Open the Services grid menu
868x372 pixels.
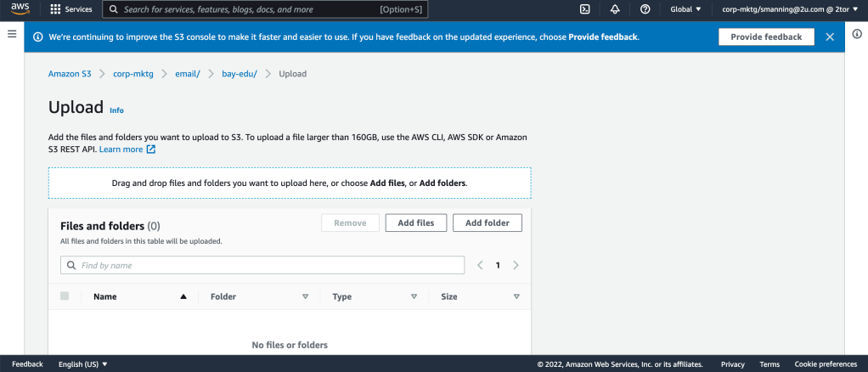[71, 9]
